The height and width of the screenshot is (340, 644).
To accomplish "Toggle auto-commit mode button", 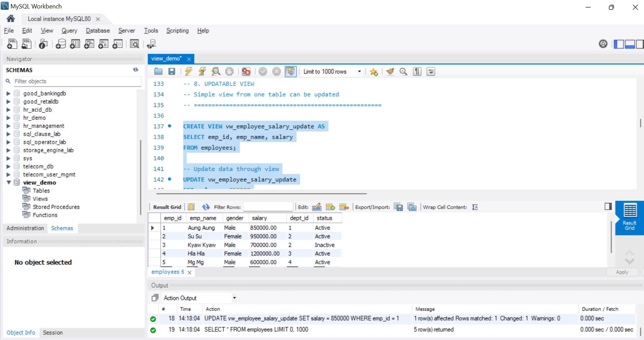I will [290, 72].
